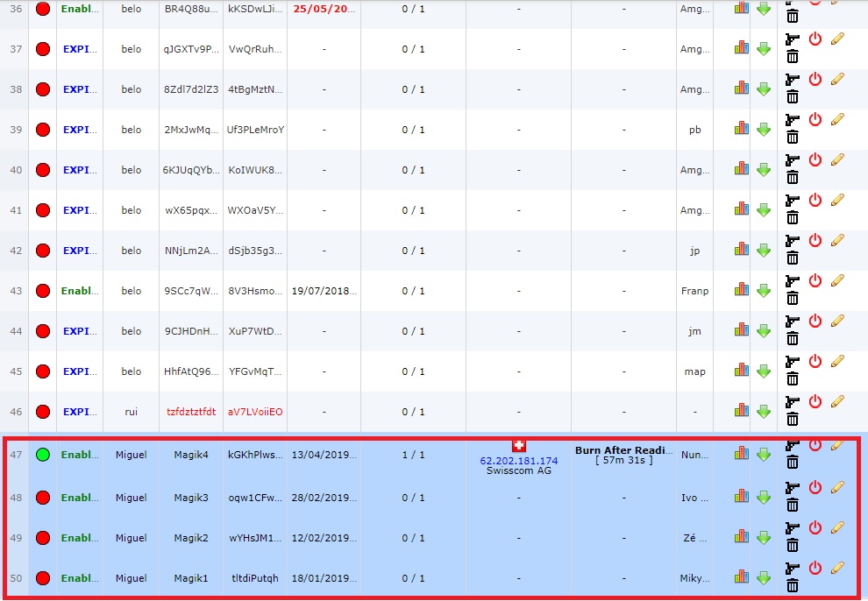Screen dimensions: 868x601
Task: Open the statistics chart icon for row 44
Action: 741,330
